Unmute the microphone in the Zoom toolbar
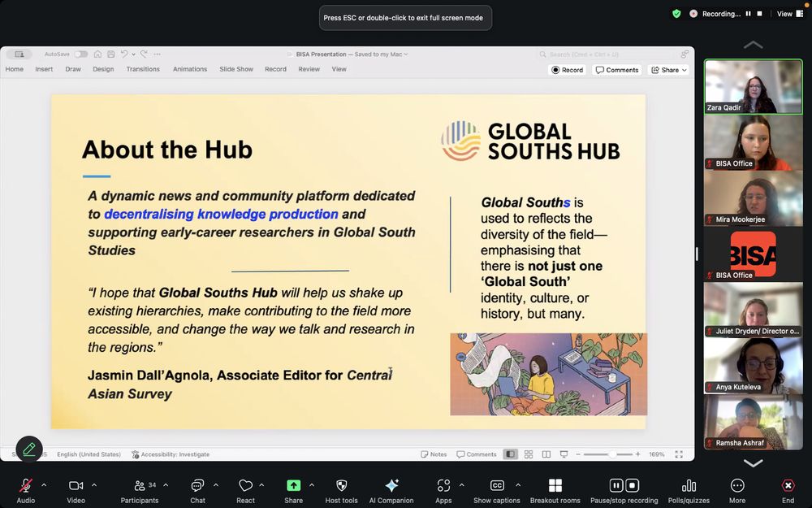This screenshot has width=812, height=508. click(x=25, y=486)
